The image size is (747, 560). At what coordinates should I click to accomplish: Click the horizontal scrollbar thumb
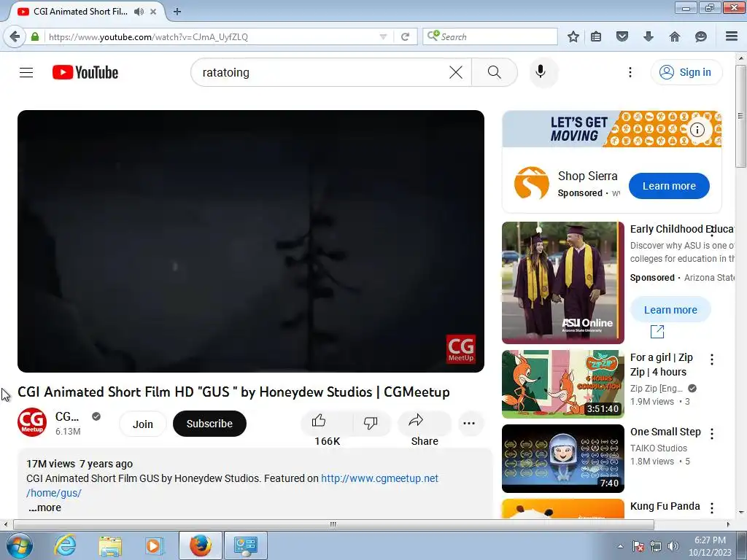333,524
